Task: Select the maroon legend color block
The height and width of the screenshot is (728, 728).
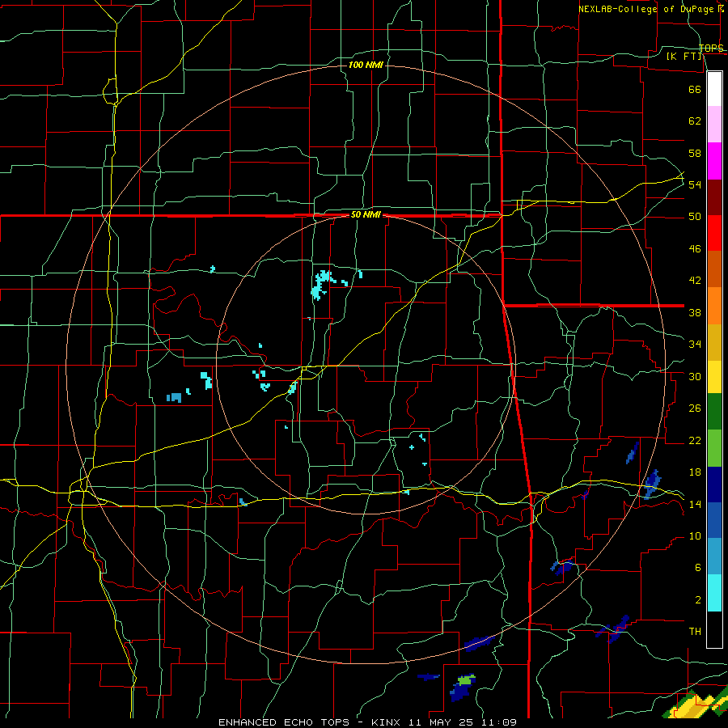Action: coord(714,197)
